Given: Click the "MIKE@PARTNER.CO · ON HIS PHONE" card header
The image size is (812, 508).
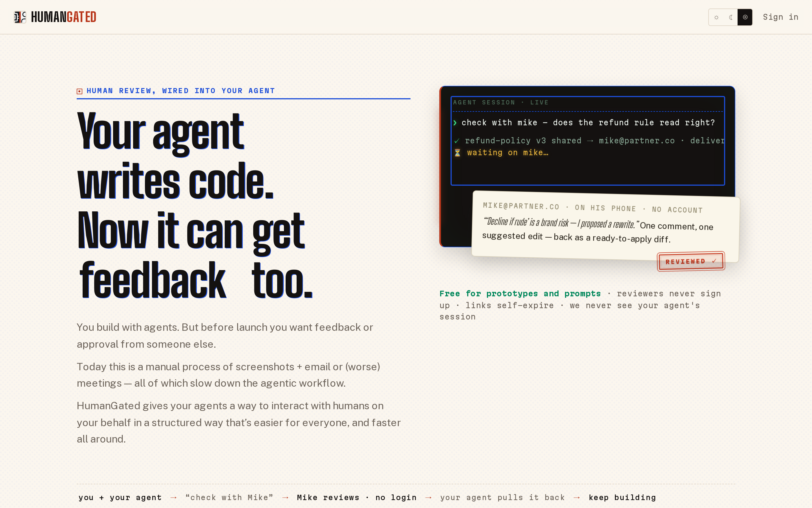Looking at the screenshot, I should point(593,208).
